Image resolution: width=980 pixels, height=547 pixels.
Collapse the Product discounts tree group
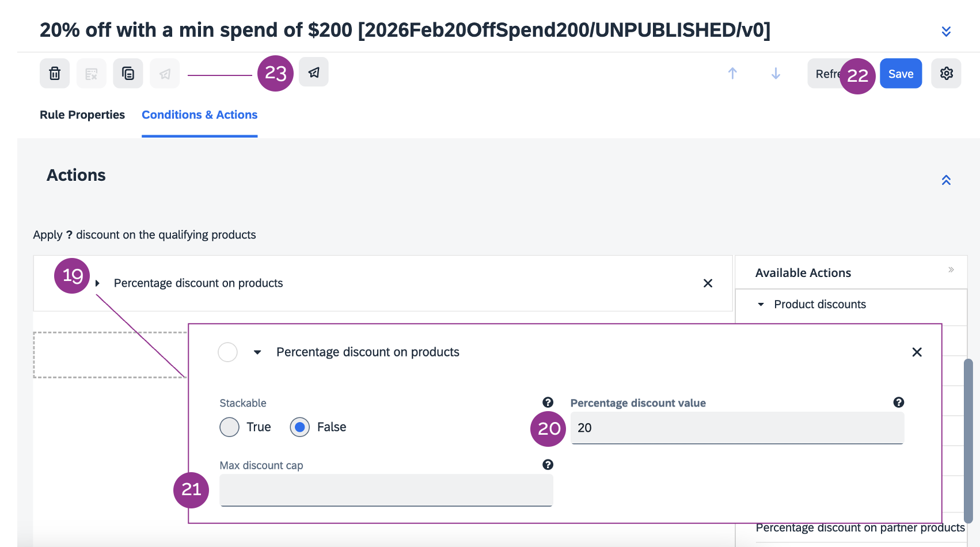(761, 305)
